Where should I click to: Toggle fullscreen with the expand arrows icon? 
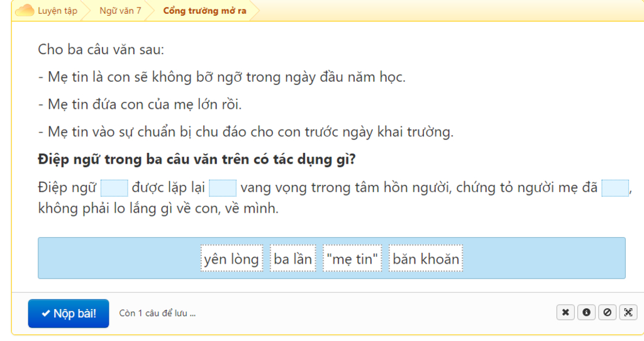coord(628,313)
